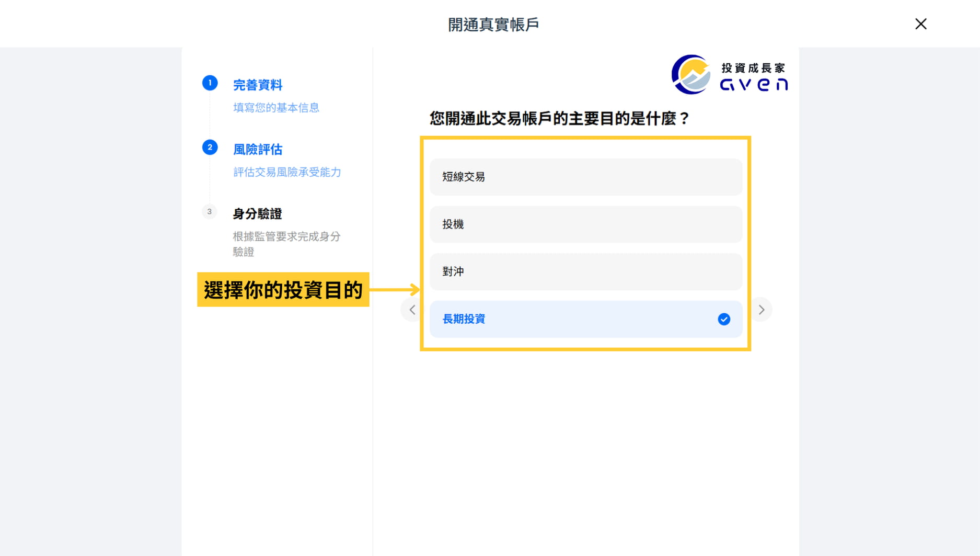The height and width of the screenshot is (556, 980).
Task: Choose 投機 as the account purpose
Action: 586,224
